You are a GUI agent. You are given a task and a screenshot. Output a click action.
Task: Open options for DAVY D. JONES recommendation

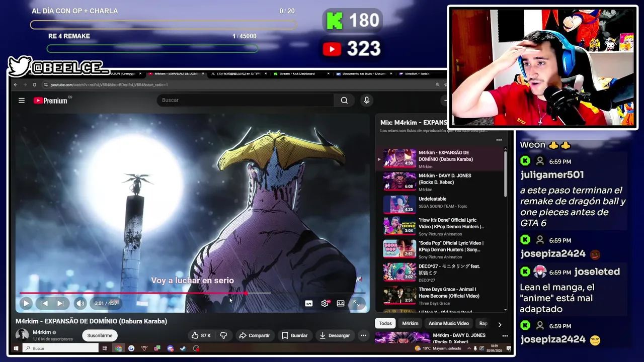(505, 336)
